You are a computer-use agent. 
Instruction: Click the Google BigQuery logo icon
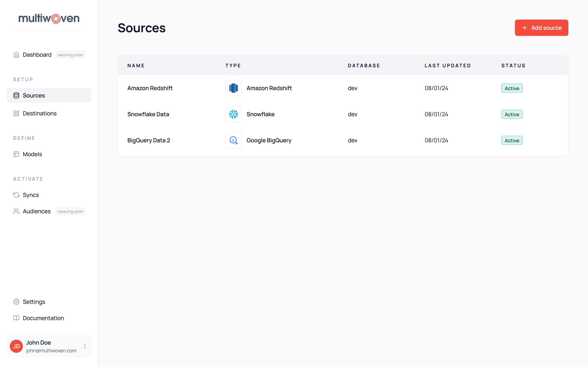(233, 140)
